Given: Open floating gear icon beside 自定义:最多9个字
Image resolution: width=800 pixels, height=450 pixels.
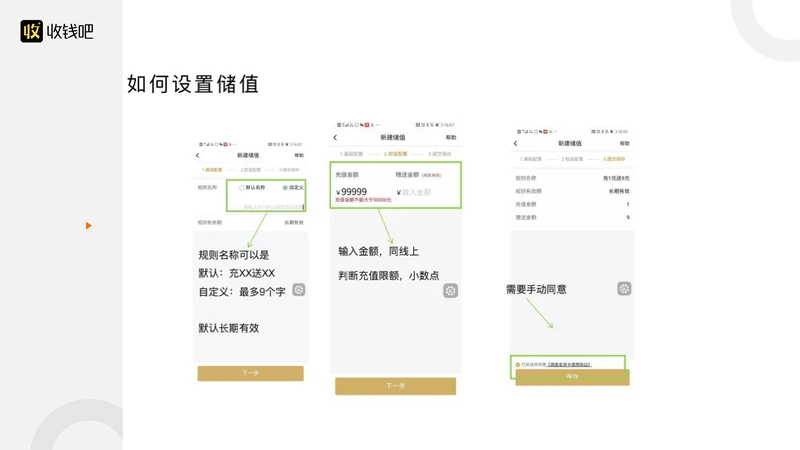Looking at the screenshot, I should coord(298,290).
